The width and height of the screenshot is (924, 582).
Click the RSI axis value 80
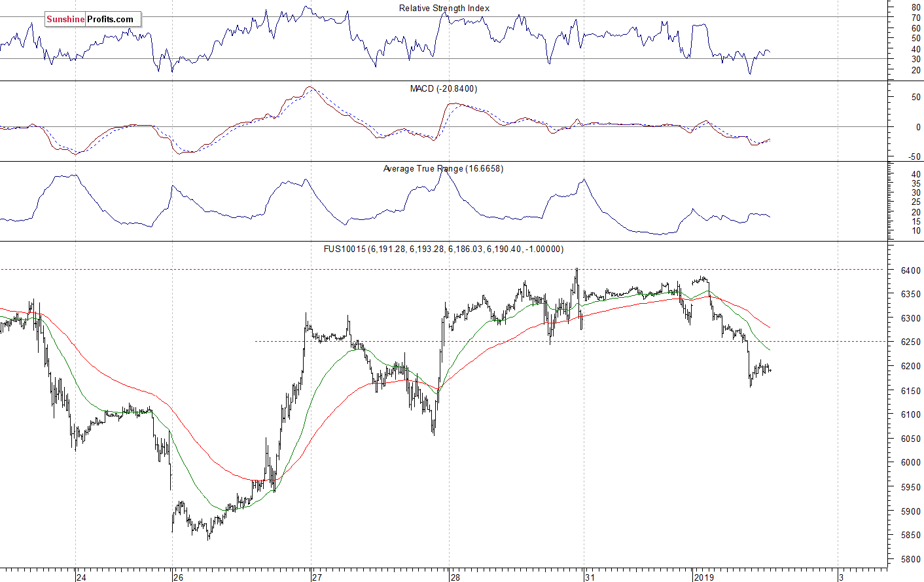pyautogui.click(x=916, y=7)
